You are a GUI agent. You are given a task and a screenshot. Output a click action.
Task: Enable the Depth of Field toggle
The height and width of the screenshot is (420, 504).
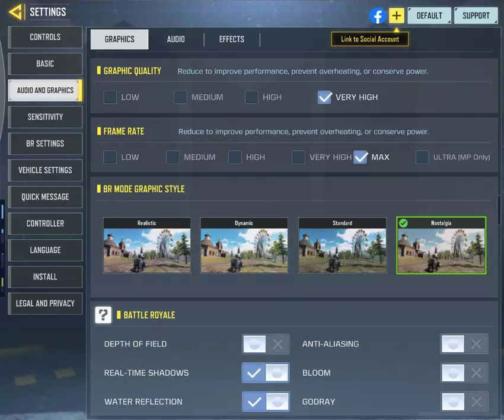[x=265, y=344]
